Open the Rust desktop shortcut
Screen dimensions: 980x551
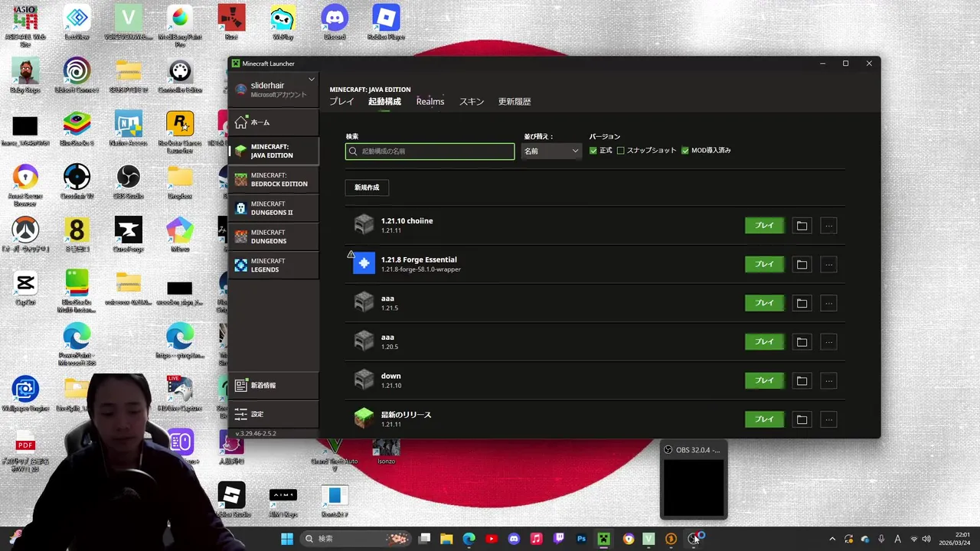click(x=231, y=22)
